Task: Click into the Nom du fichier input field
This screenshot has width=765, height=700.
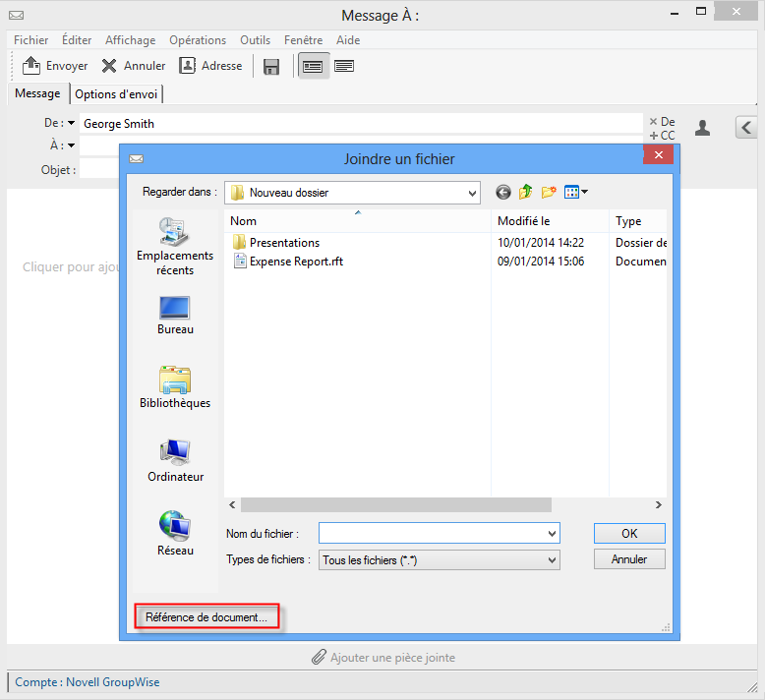Action: coord(433,533)
